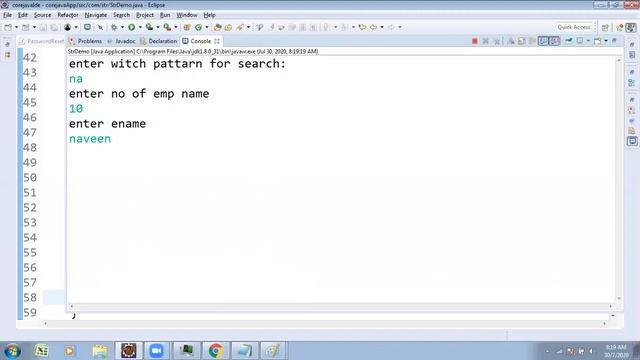Screen dimensions: 640x360
Task: Click New file toolbar icon
Action: pyautogui.click(x=8, y=27)
